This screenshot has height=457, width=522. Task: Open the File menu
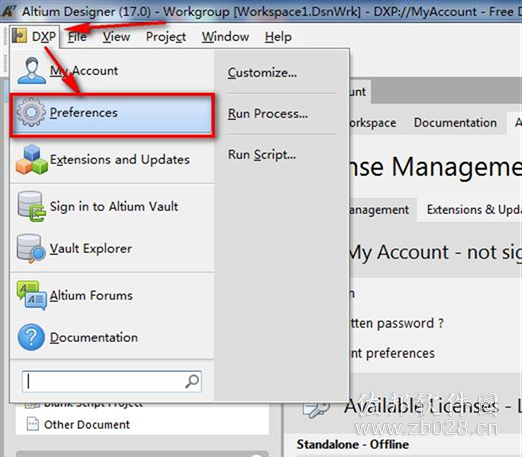point(77,36)
